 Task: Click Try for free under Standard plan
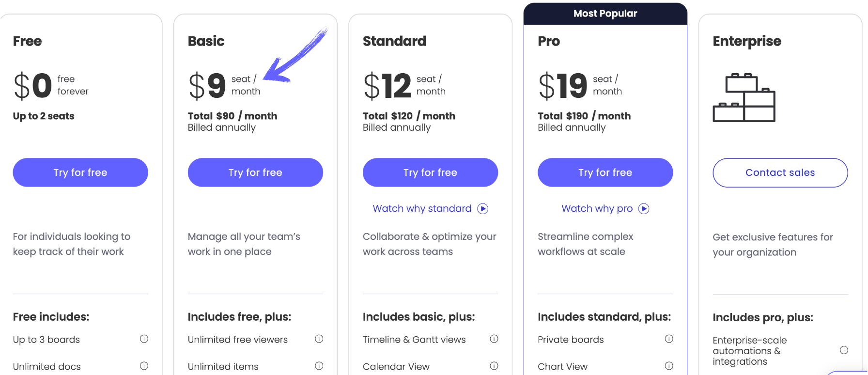pos(430,172)
